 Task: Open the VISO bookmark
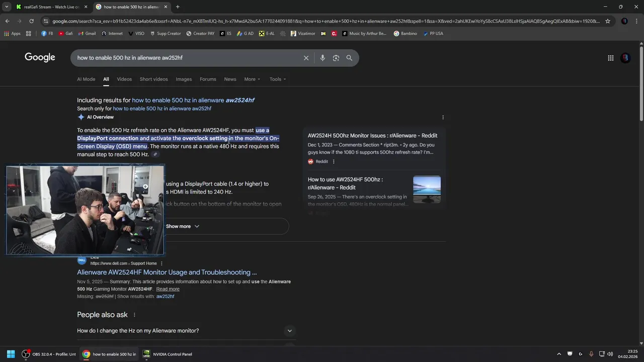[136, 34]
